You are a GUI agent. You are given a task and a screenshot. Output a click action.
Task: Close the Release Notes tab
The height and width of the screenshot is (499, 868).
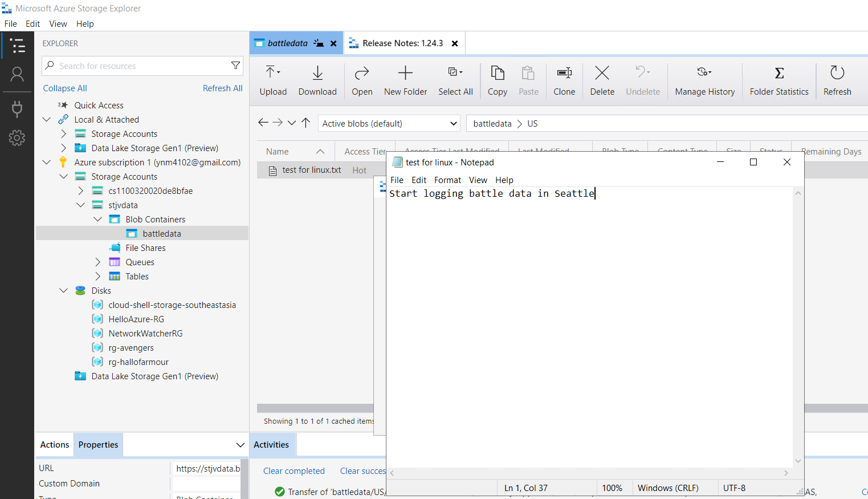click(x=455, y=43)
